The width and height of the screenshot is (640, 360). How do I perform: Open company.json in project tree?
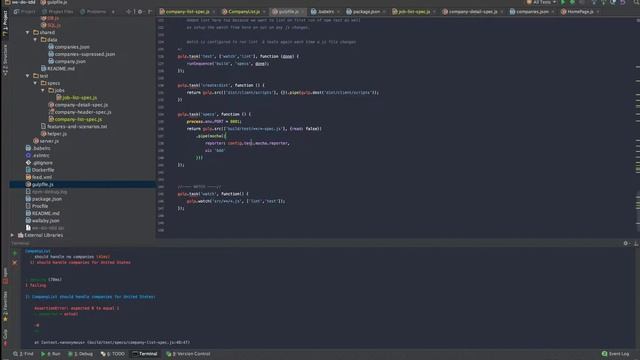click(67, 62)
